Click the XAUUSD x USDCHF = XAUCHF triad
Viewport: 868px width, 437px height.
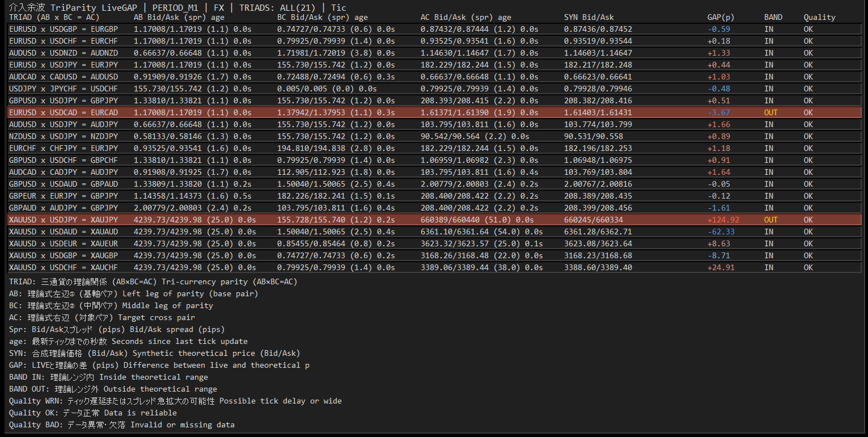pyautogui.click(x=63, y=267)
